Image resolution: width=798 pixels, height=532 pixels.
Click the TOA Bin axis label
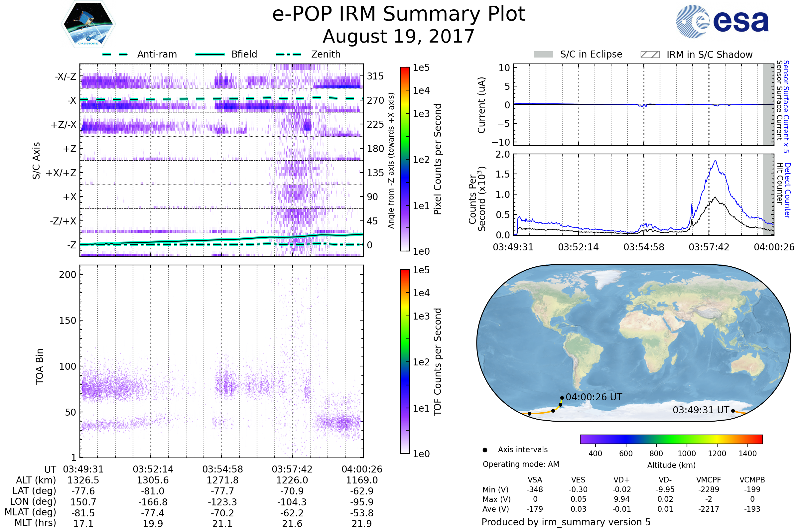coord(40,366)
